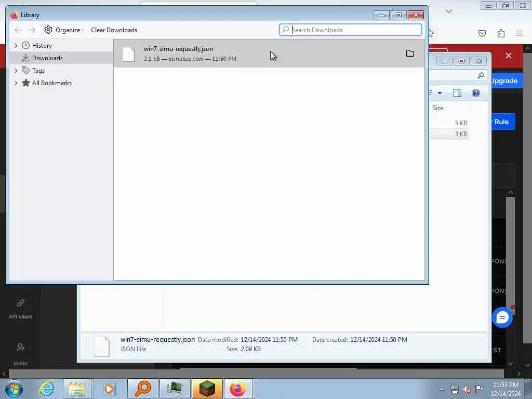Select the 5 KB file row
Viewport: 532px width, 399px height.
tap(449, 123)
